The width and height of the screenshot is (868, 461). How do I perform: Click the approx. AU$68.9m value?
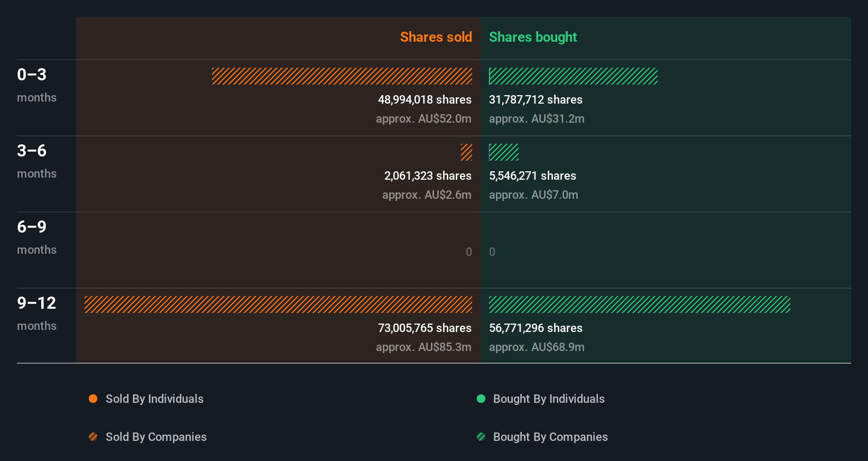coord(537,347)
